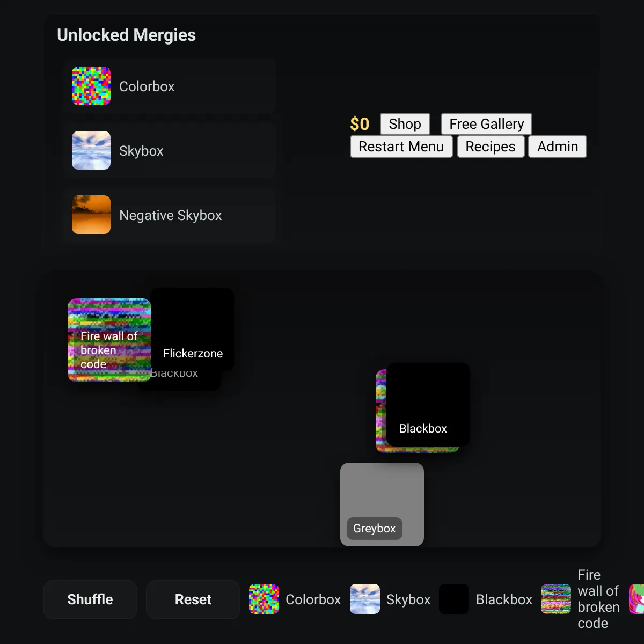Screen dimensions: 644x644
Task: Click the orange Negative Skybox icon
Action: (x=91, y=215)
